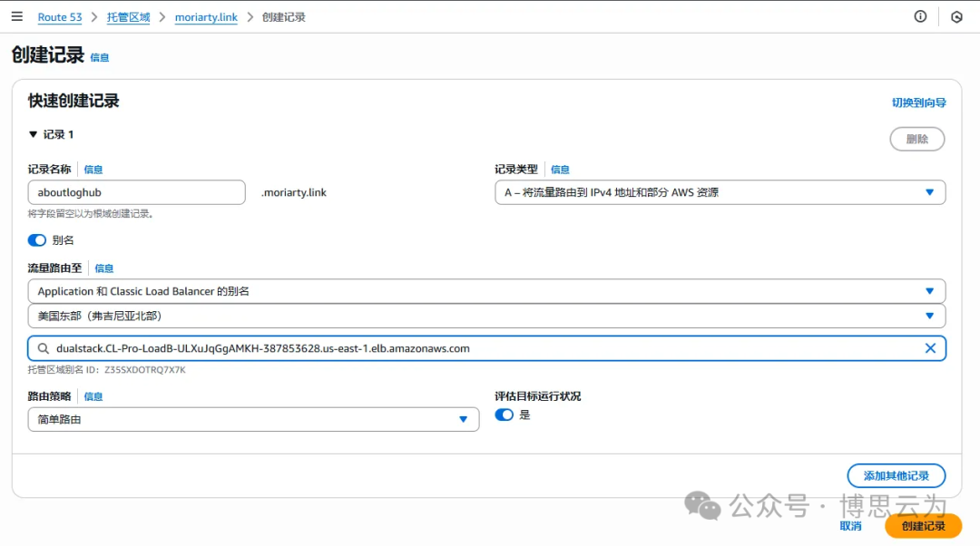Toggle the 评估目标运行状况 switch
980x546 pixels.
504,414
